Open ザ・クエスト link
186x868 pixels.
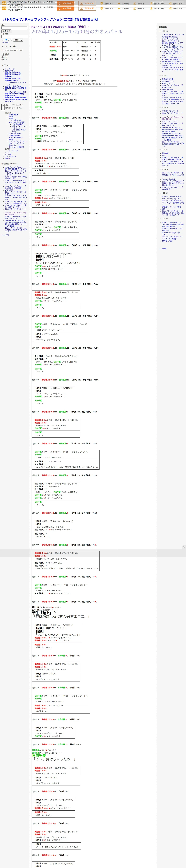tap(13, 151)
